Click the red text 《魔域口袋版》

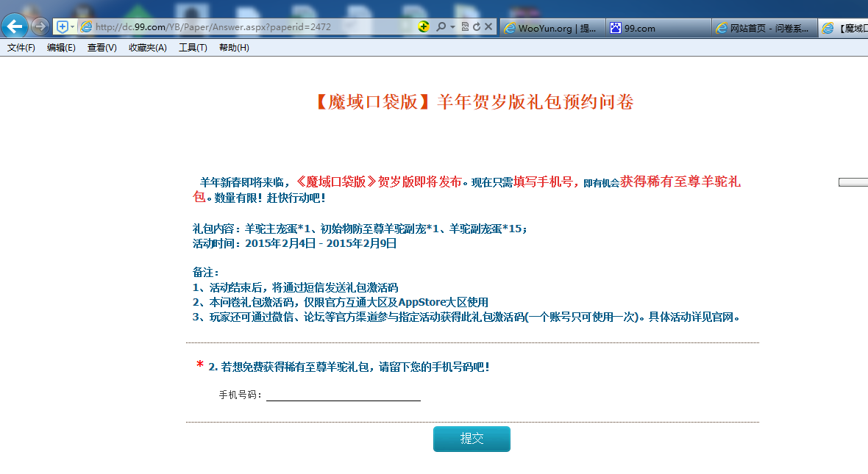click(x=335, y=182)
